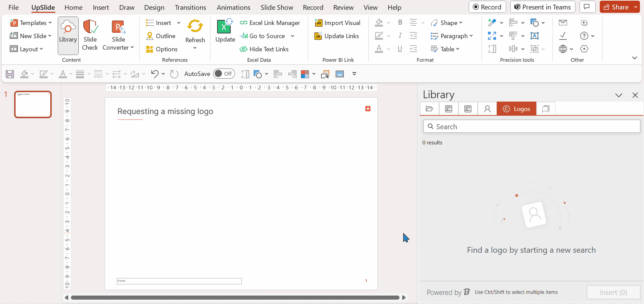Screen dimensions: 644x304
Task: Open the folder tab in Library pane
Action: coord(429,109)
